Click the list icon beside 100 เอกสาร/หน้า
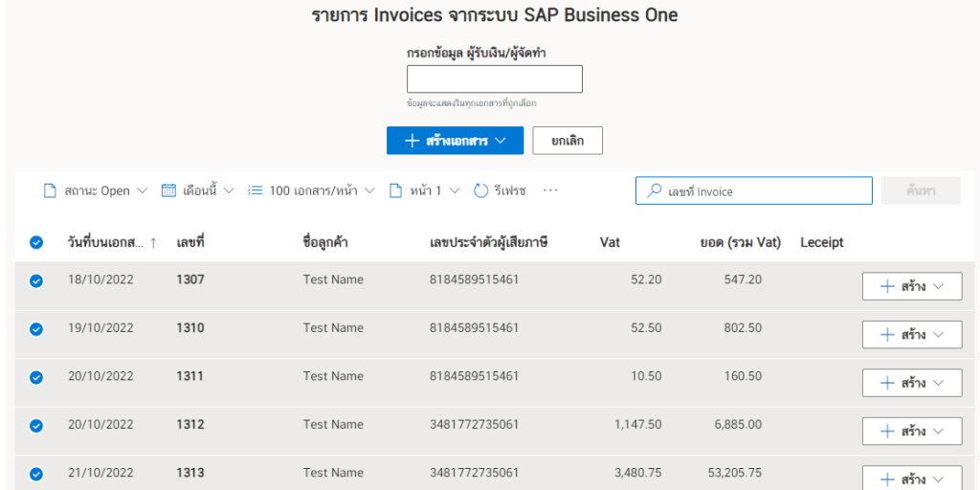 255,190
